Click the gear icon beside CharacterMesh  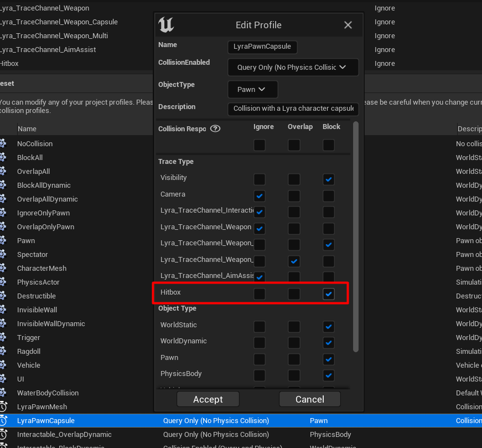click(3, 268)
